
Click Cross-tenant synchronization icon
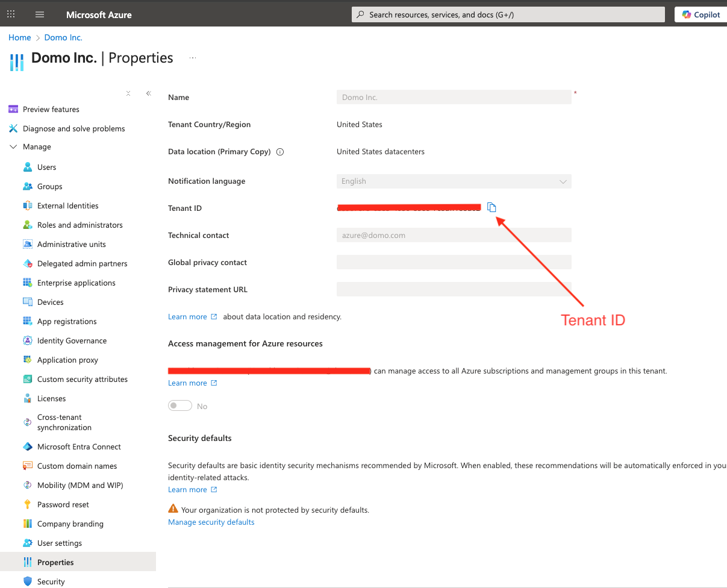(28, 422)
